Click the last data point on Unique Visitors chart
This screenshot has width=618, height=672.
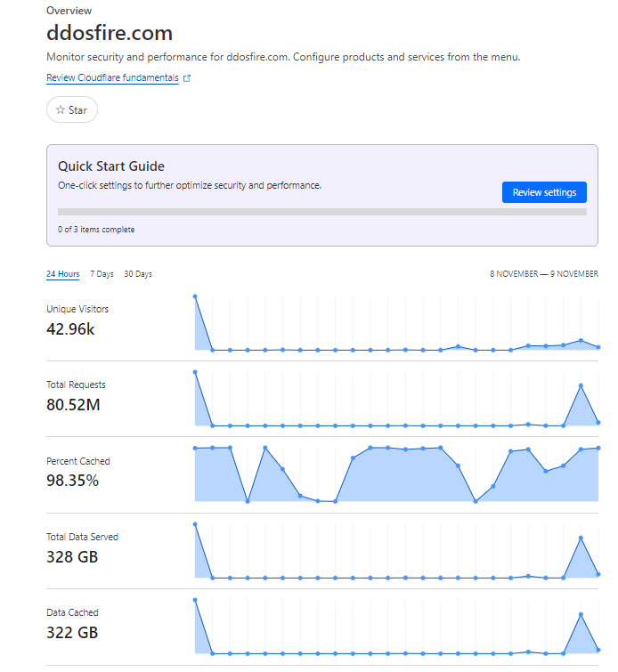[598, 347]
